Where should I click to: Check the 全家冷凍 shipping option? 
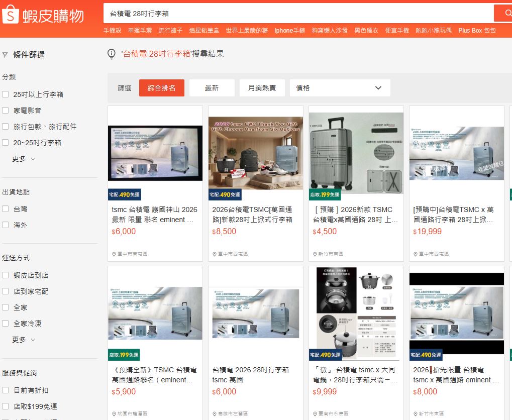[6, 323]
